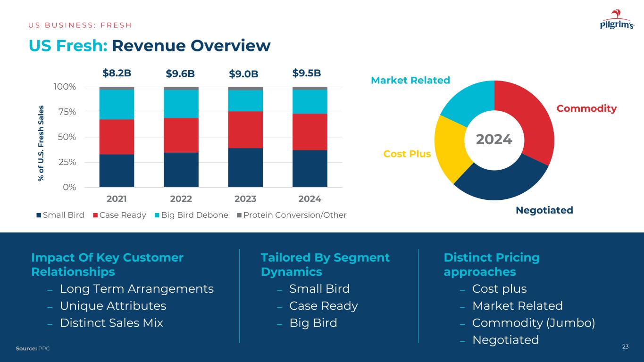644x362 pixels.
Task: Click the Commodity (Jumbo) bullet item
Action: point(533,323)
